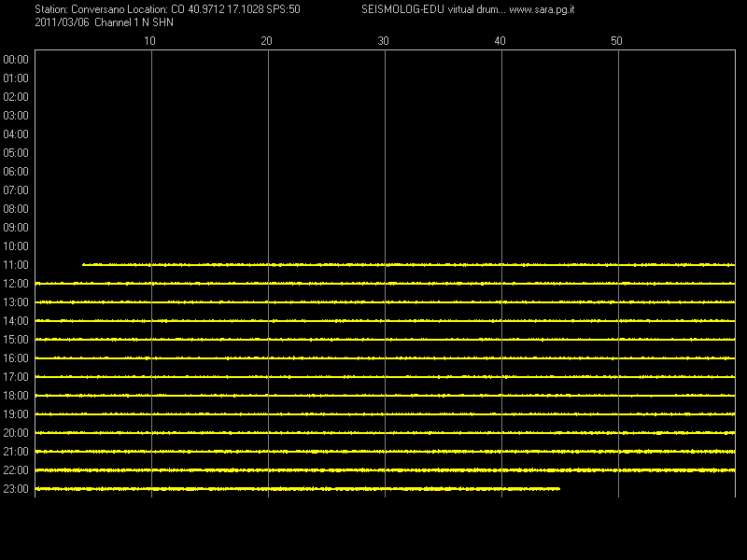Click the 14:00 hour label
Image resolution: width=747 pixels, height=560 pixels.
(x=16, y=321)
